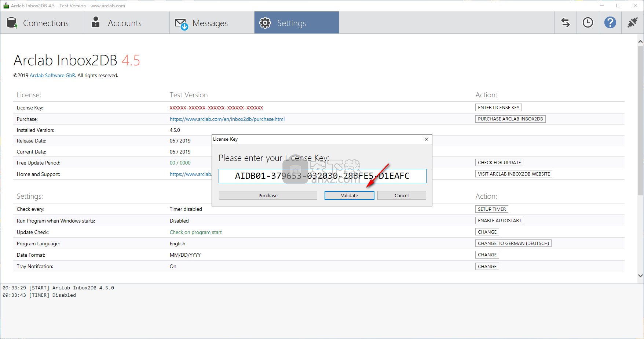The width and height of the screenshot is (644, 339).
Task: Click the app icon in title bar
Action: point(6,6)
